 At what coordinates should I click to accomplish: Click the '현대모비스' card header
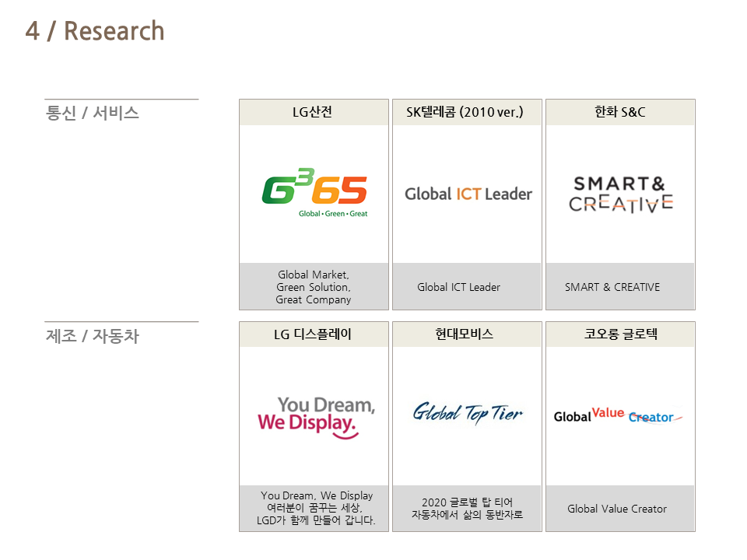click(467, 334)
